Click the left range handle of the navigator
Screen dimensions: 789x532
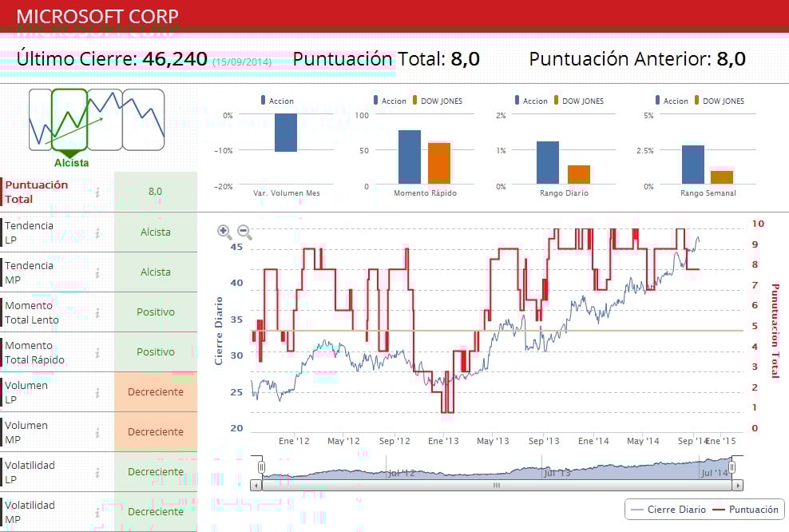261,467
